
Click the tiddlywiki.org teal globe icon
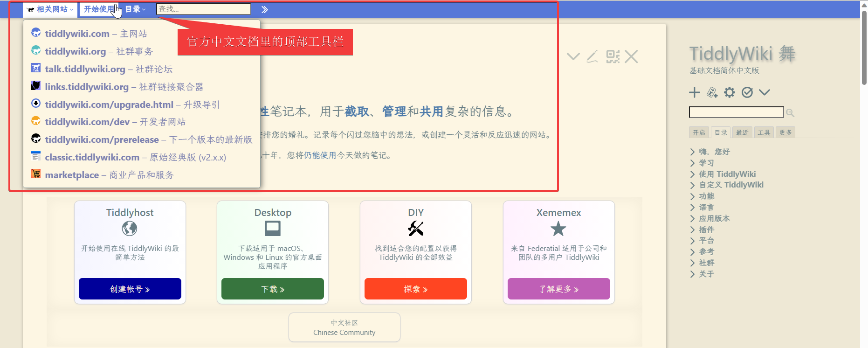point(36,50)
